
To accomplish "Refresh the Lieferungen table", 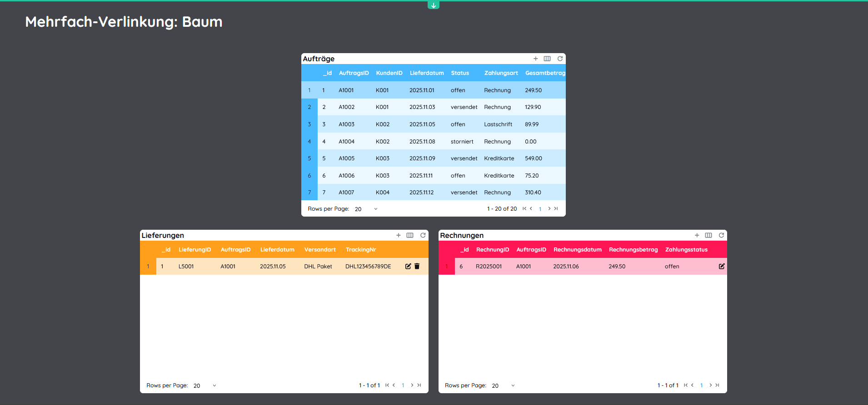I will point(423,235).
